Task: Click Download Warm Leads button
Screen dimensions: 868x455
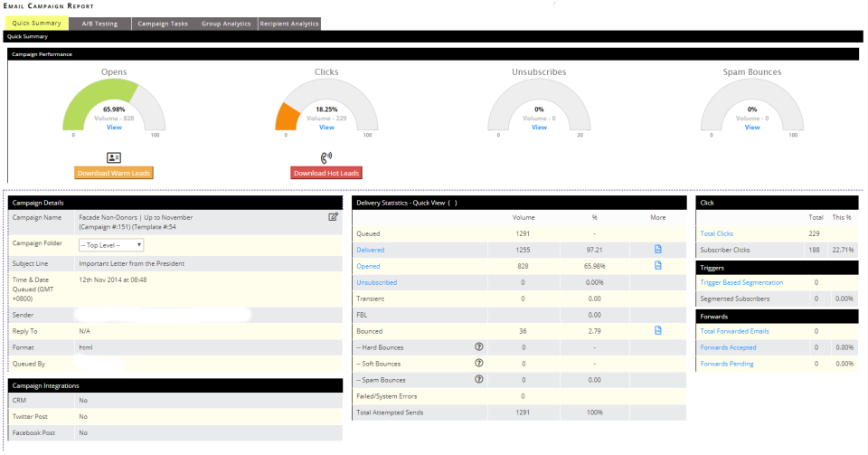Action: pyautogui.click(x=114, y=174)
